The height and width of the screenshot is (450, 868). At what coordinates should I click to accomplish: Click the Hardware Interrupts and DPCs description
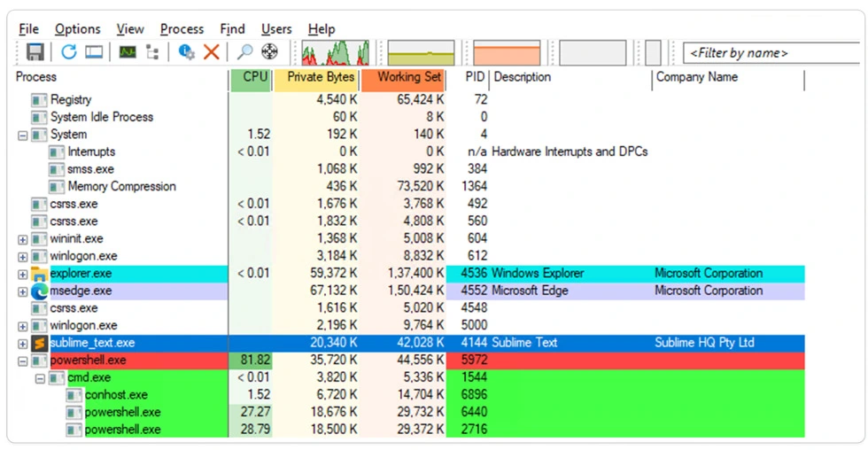click(x=570, y=151)
